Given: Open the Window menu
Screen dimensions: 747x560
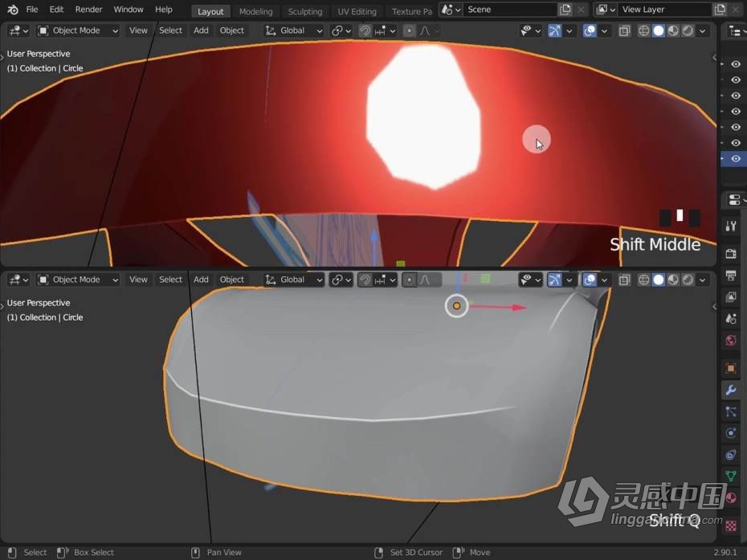Looking at the screenshot, I should click(x=129, y=10).
